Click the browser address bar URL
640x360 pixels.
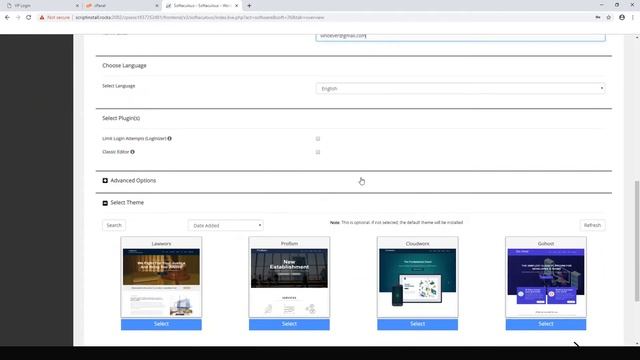pyautogui.click(x=200, y=18)
